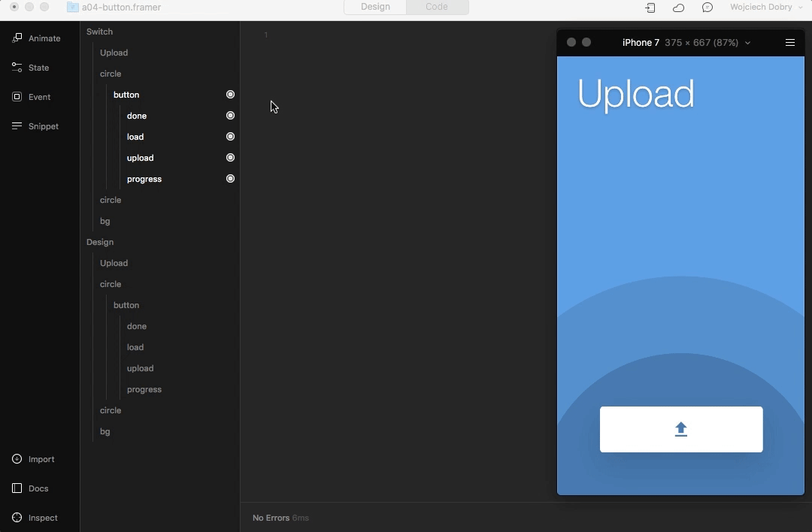Select the Design group in layer tree
Viewport: 812px width, 532px height.
(x=100, y=242)
